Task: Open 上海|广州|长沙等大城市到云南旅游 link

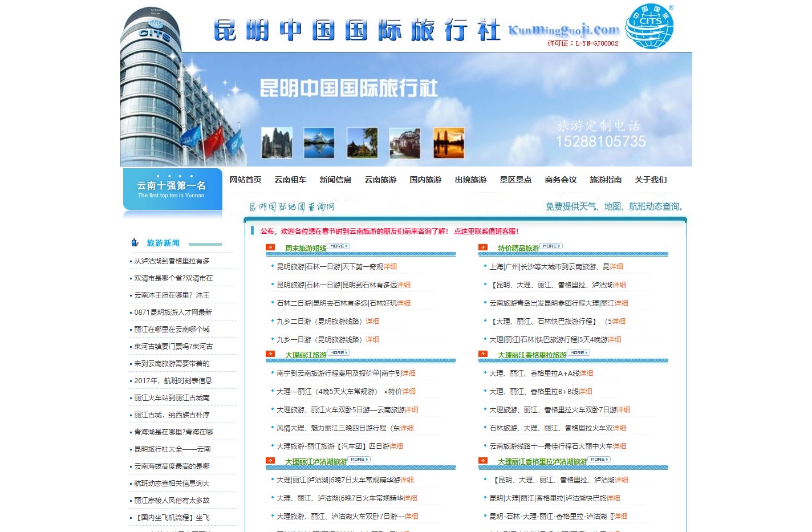Action: (x=549, y=267)
